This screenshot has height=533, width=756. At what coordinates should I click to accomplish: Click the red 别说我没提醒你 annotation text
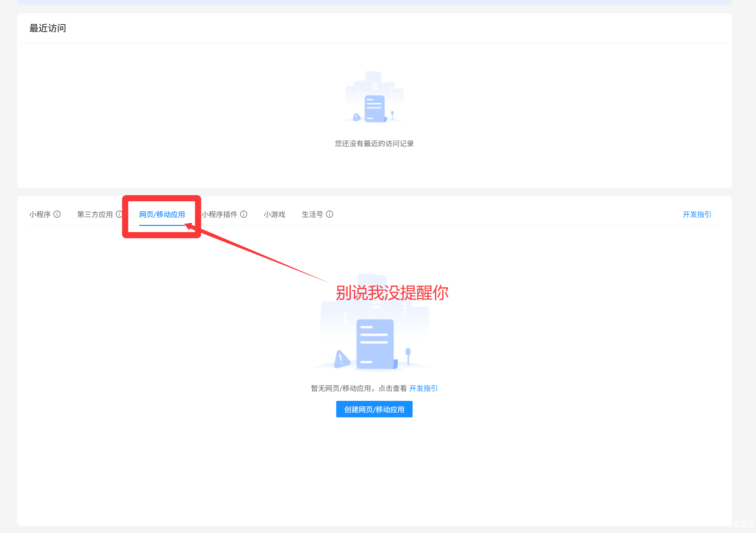pos(392,293)
